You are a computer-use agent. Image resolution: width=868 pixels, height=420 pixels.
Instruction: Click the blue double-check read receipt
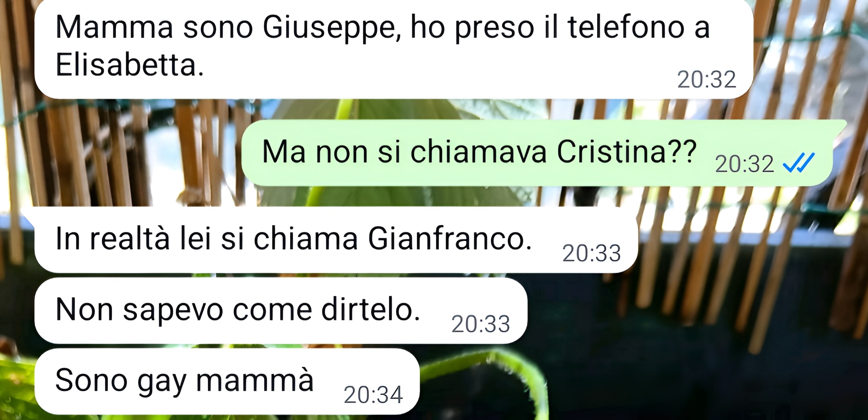(x=799, y=163)
